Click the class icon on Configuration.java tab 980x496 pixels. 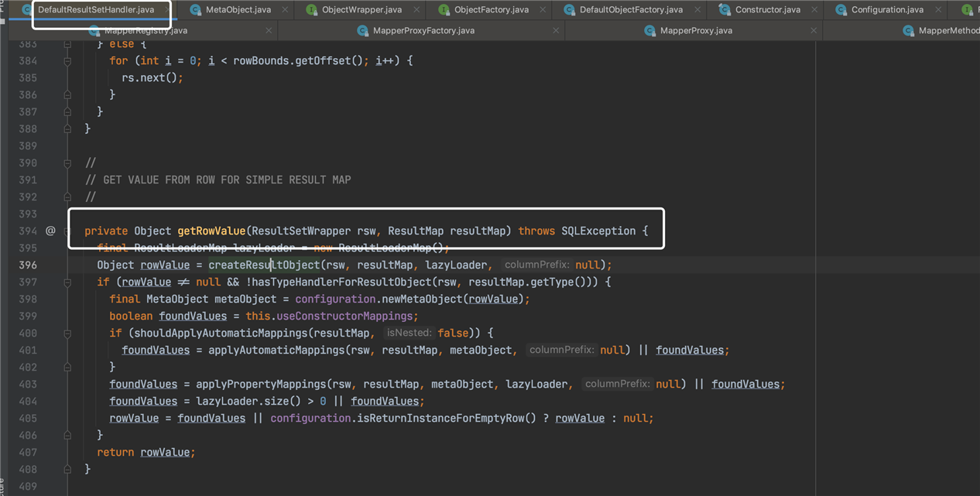tap(841, 9)
